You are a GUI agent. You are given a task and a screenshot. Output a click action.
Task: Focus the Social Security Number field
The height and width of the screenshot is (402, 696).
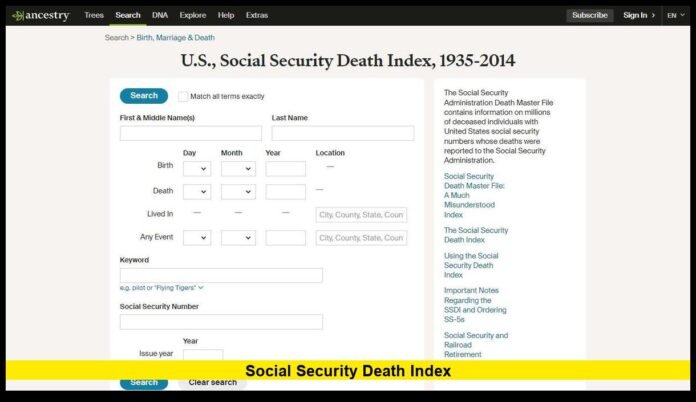pos(221,322)
